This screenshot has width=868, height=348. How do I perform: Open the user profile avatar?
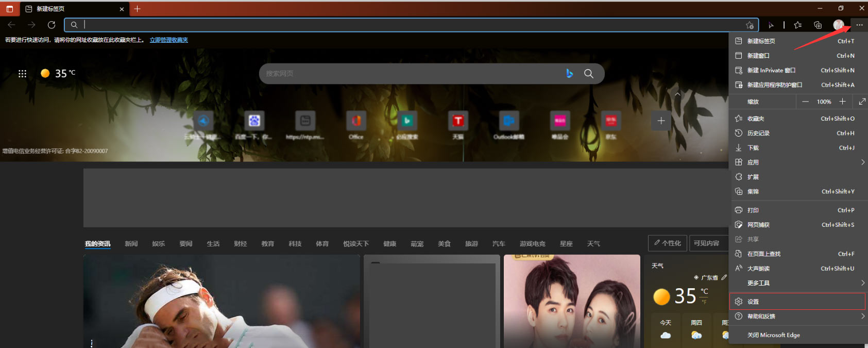tap(839, 25)
